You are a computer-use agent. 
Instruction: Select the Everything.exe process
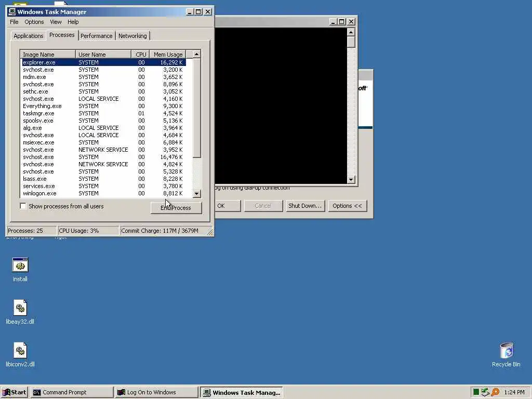coord(103,106)
